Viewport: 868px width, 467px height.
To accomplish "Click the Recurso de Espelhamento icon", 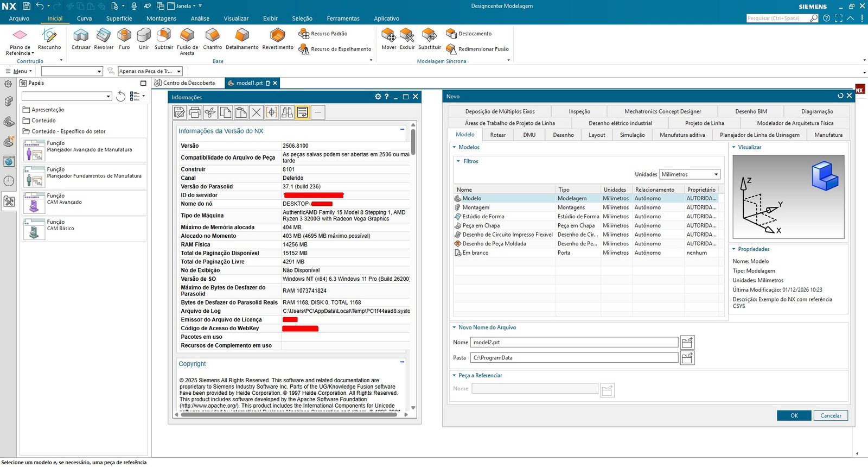I will [x=304, y=49].
